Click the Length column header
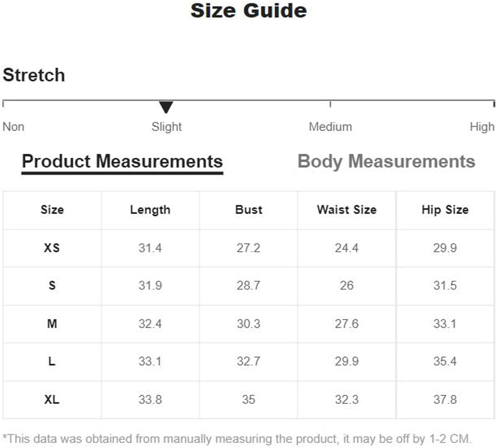Viewport: 497px width, 448px height. 150,210
